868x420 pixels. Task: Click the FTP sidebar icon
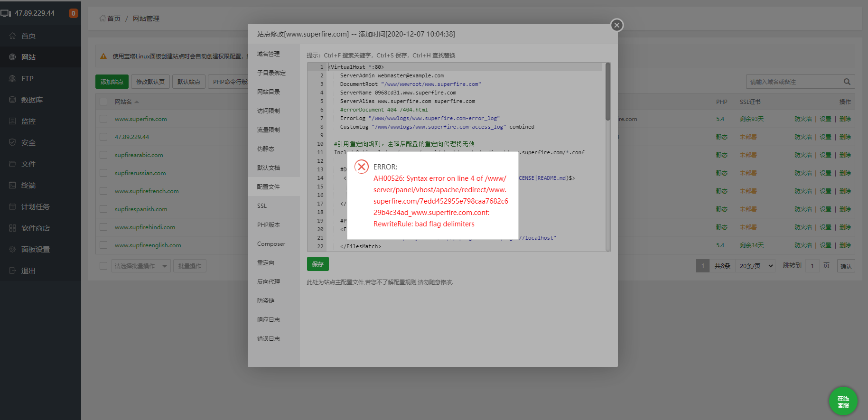(x=12, y=78)
